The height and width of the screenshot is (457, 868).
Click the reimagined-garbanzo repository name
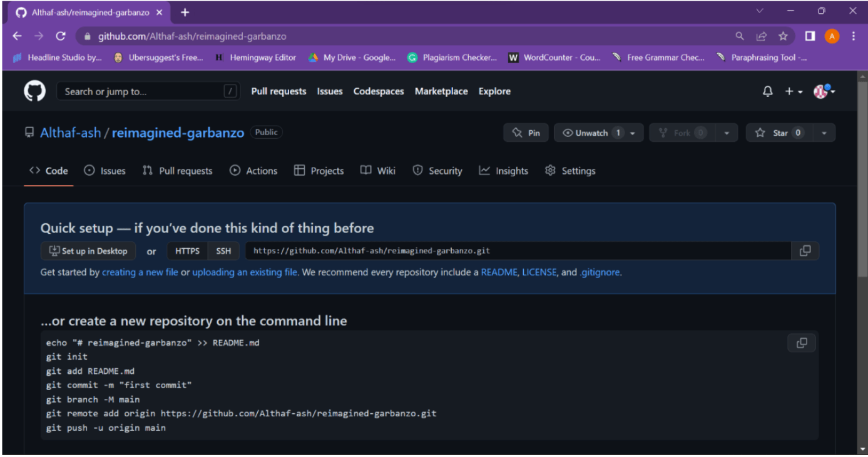click(x=178, y=133)
